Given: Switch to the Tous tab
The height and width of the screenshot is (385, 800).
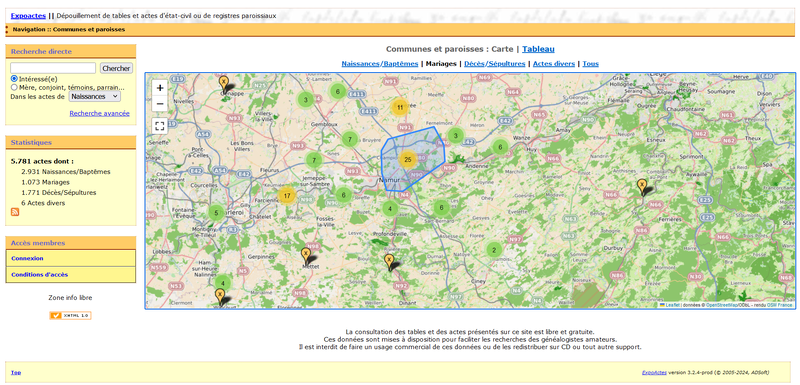Looking at the screenshot, I should click(x=591, y=64).
